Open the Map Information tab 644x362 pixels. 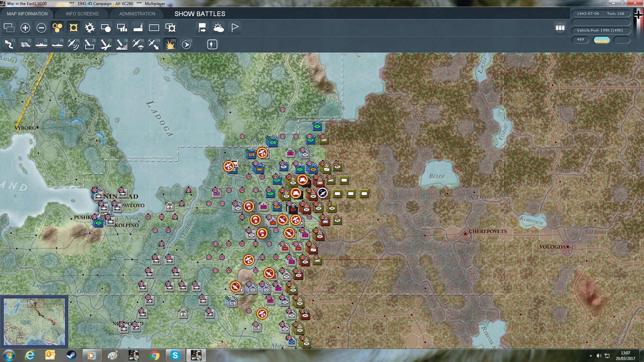[27, 14]
